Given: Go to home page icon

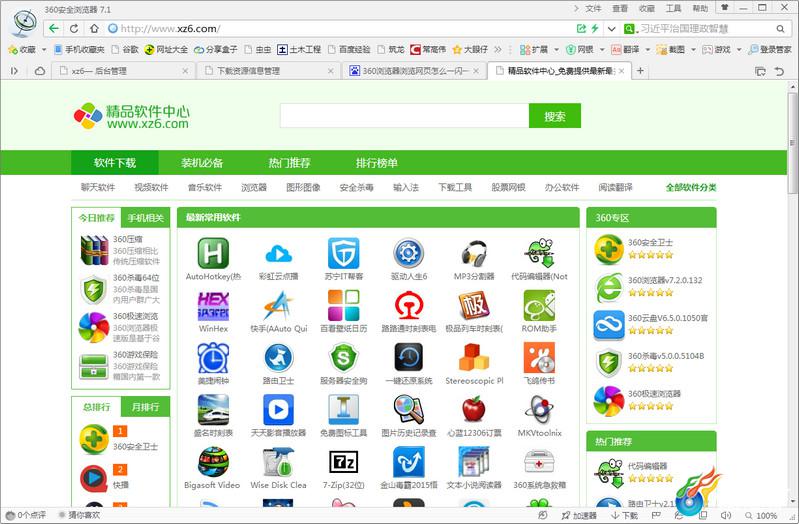Looking at the screenshot, I should click(94, 29).
